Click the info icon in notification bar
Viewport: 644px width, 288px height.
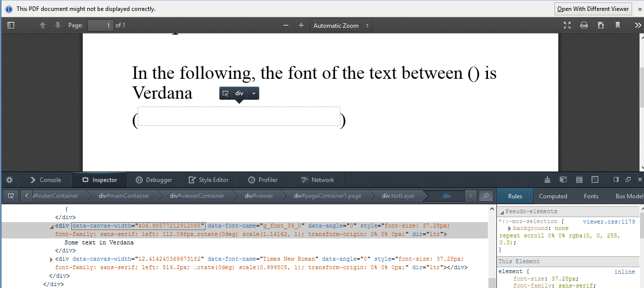tap(8, 9)
